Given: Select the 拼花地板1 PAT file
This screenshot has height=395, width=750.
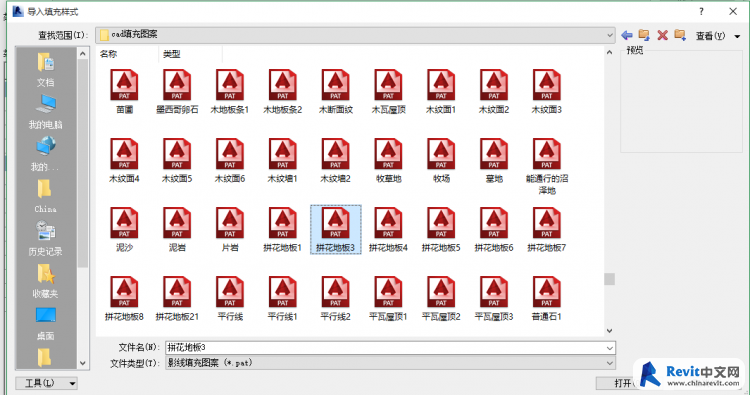Looking at the screenshot, I should 283,229.
